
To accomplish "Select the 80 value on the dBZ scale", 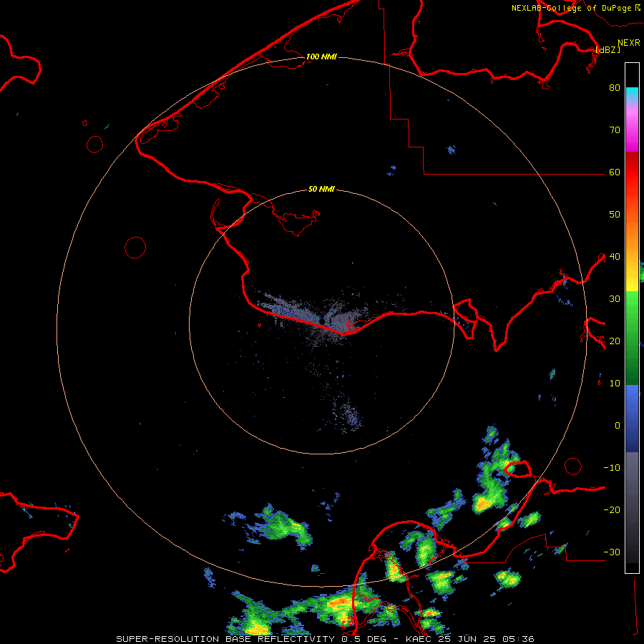I will click(615, 87).
